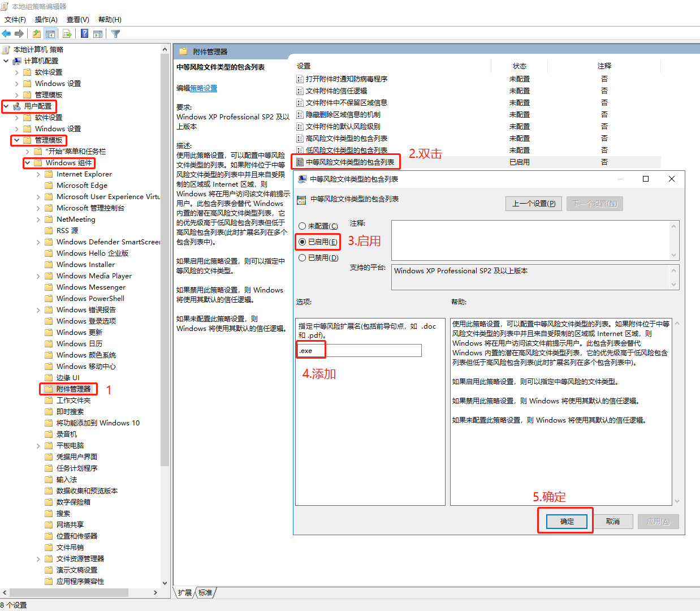Switch to the 标准 tab

[x=205, y=593]
